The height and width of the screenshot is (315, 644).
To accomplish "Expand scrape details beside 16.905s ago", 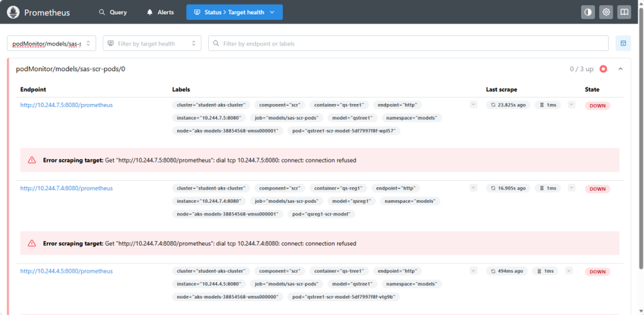I will (x=572, y=188).
